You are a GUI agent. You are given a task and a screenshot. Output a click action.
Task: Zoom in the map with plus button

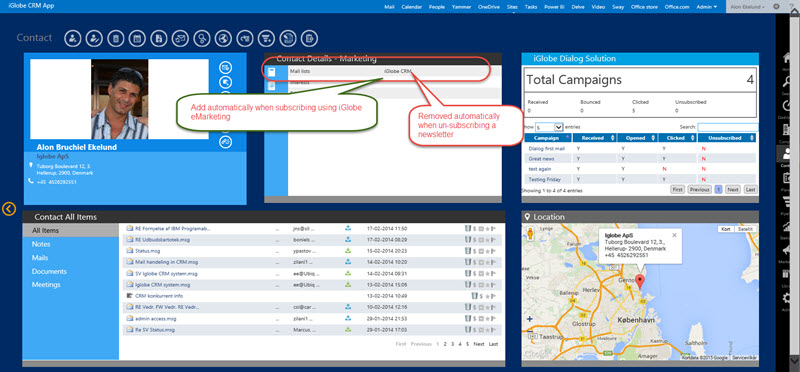point(530,319)
